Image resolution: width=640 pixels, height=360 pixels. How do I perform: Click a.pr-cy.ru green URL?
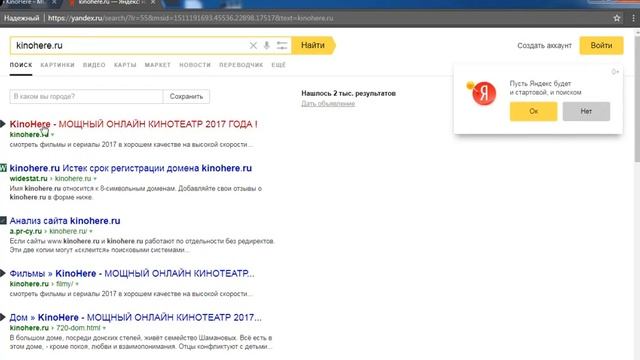[26, 231]
